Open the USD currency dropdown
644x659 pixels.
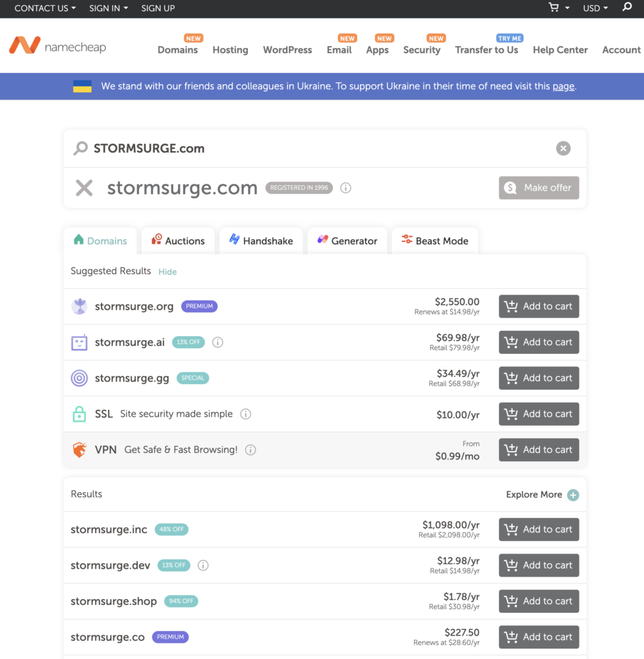tap(595, 8)
